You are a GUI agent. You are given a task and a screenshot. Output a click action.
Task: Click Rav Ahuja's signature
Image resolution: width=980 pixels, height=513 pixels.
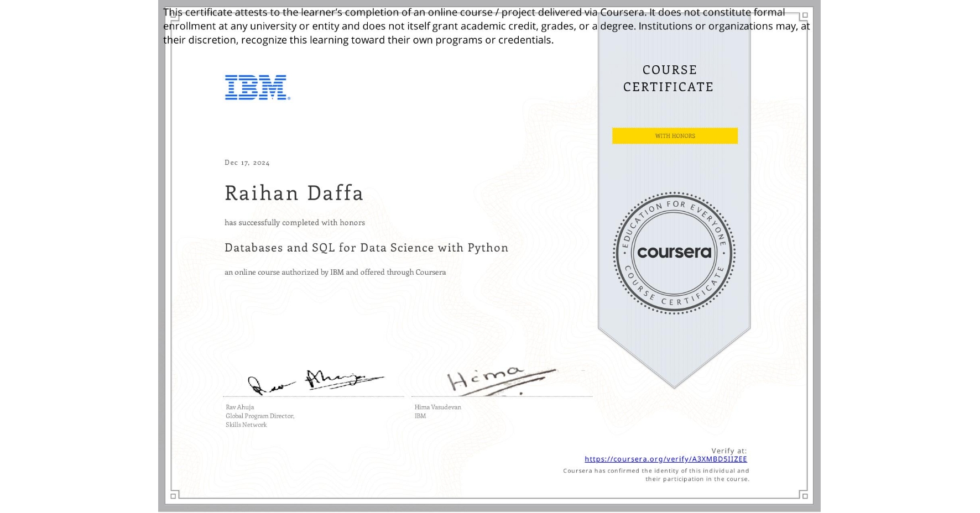pyautogui.click(x=315, y=381)
